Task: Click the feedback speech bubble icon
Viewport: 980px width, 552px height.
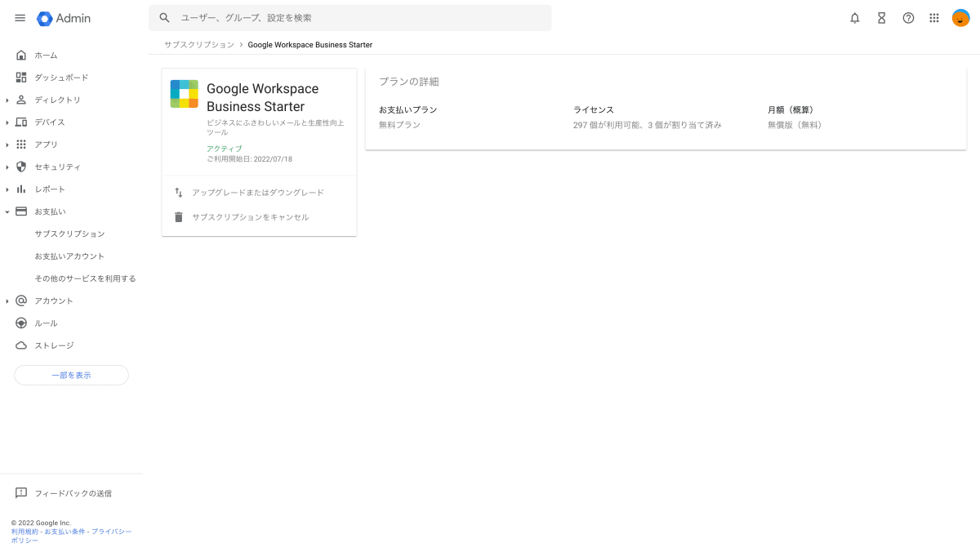Action: coord(21,493)
